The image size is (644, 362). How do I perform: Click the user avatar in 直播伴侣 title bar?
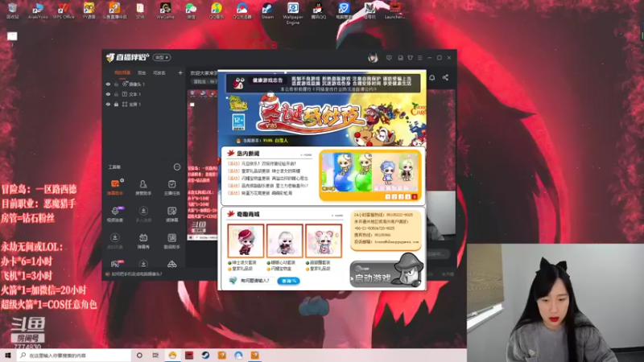click(x=373, y=58)
